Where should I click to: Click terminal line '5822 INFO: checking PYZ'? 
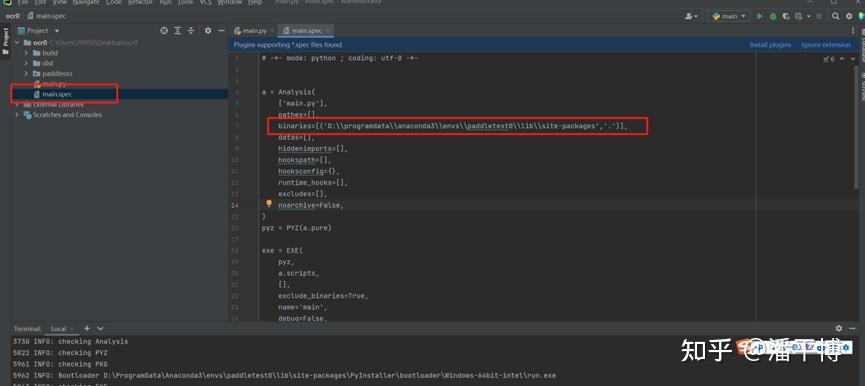click(60, 353)
